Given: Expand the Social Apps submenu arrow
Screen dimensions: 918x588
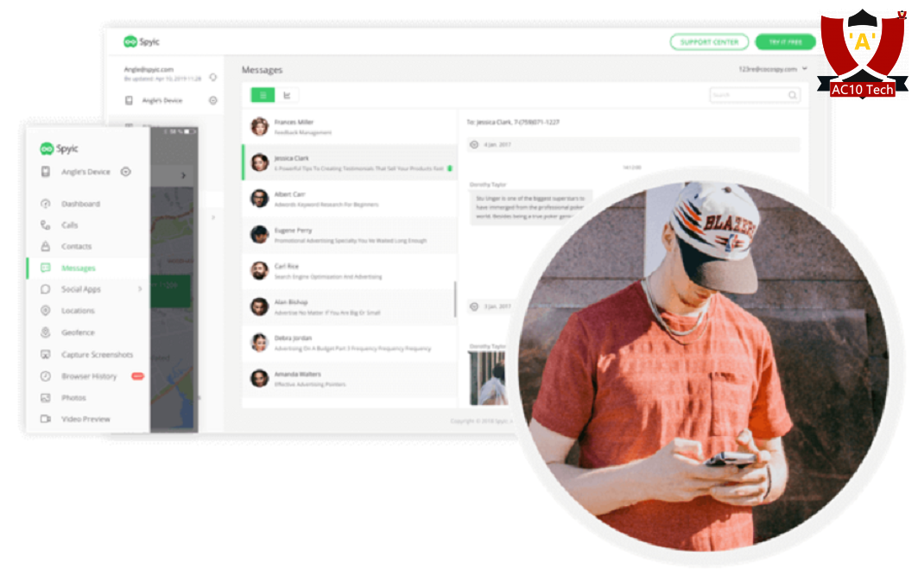Looking at the screenshot, I should (140, 289).
